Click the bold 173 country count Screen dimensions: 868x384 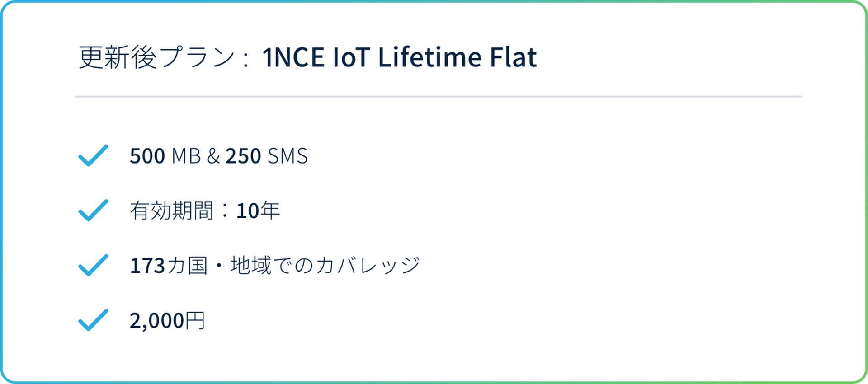point(147,266)
